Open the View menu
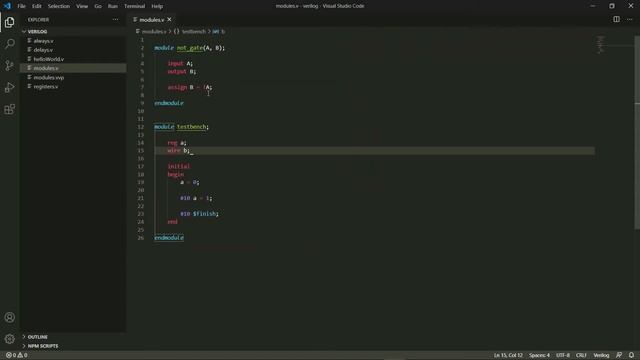The width and height of the screenshot is (640, 360). coord(82,6)
